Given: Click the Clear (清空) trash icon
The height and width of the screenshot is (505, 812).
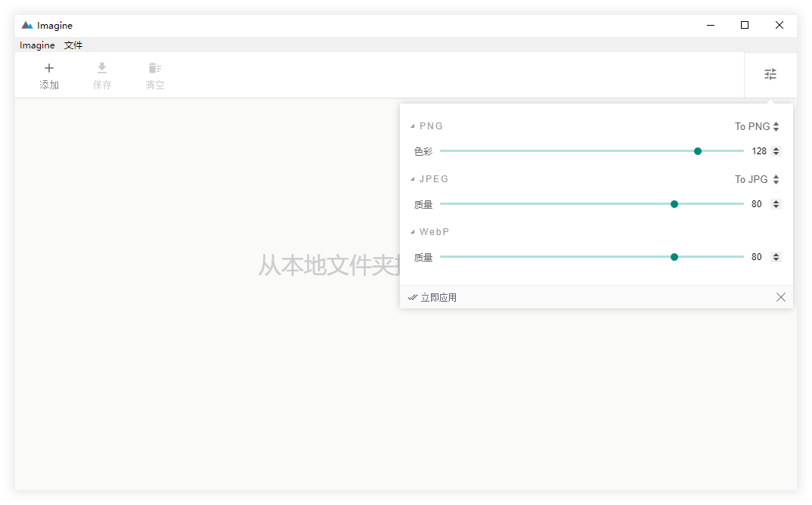Looking at the screenshot, I should pyautogui.click(x=155, y=68).
